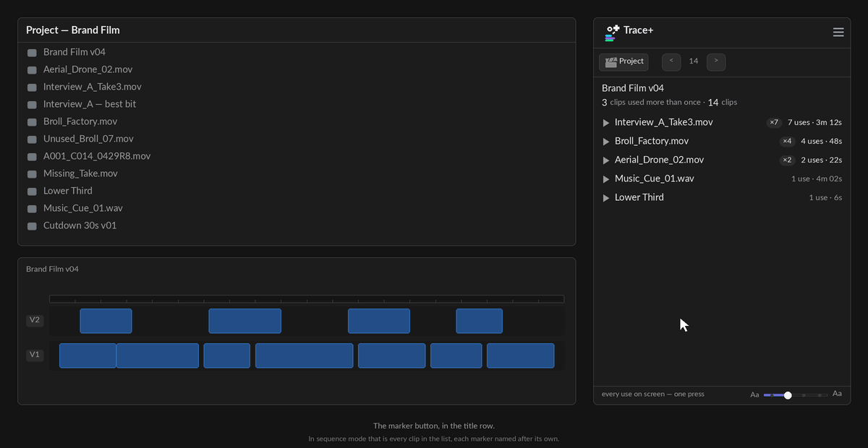Go to the next item with the > button
Screen dimensions: 868x448
click(716, 62)
